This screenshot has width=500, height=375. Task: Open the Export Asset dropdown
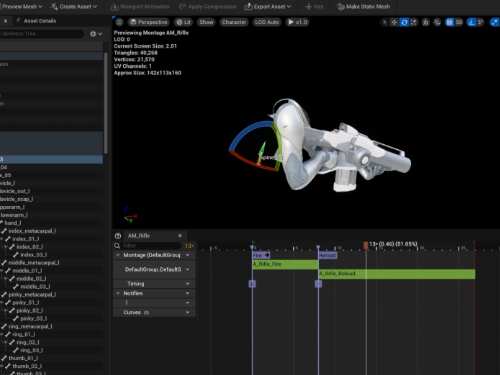[268, 6]
